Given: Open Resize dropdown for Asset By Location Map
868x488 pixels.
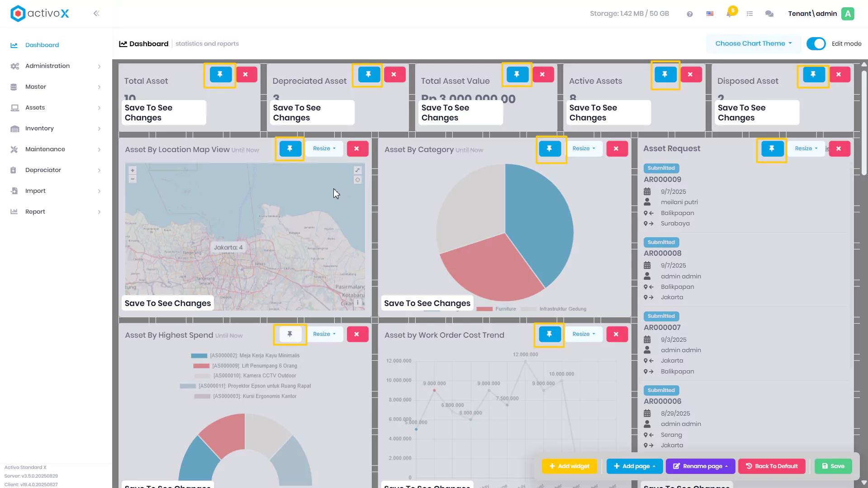Looking at the screenshot, I should pyautogui.click(x=324, y=148).
